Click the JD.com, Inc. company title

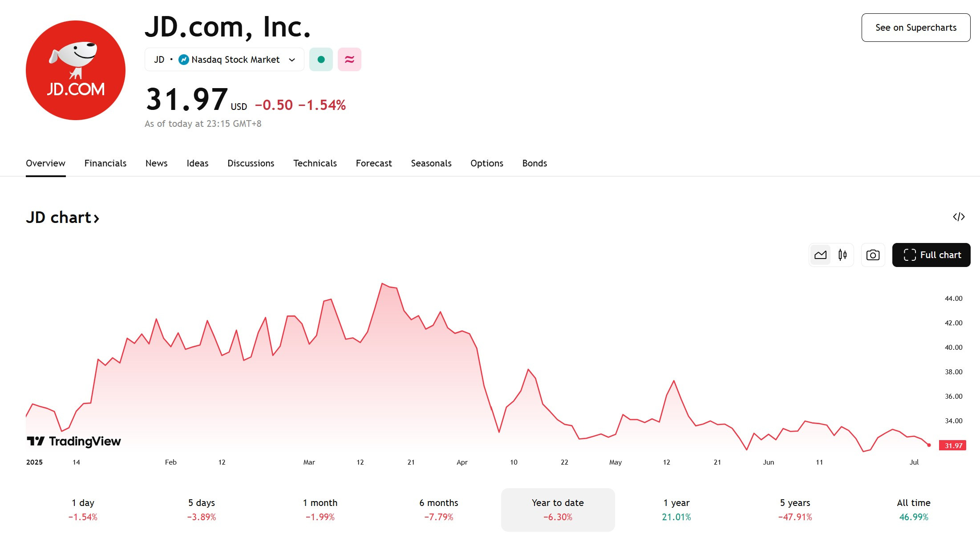[x=228, y=28]
